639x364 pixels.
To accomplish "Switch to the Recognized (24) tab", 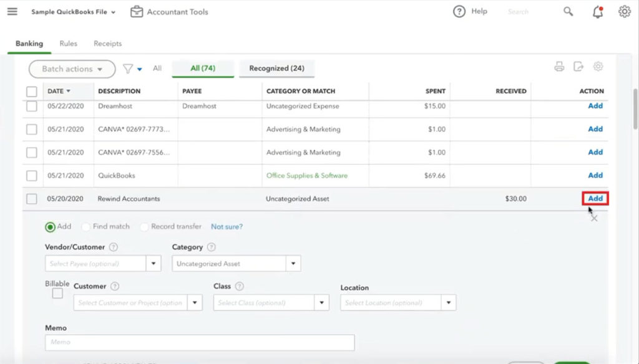I will 276,69.
